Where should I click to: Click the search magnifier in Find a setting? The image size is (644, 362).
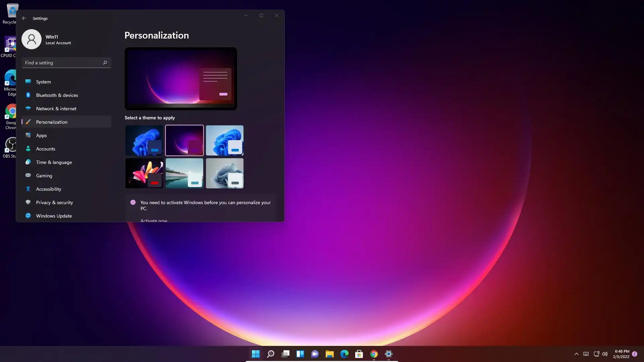pyautogui.click(x=105, y=63)
